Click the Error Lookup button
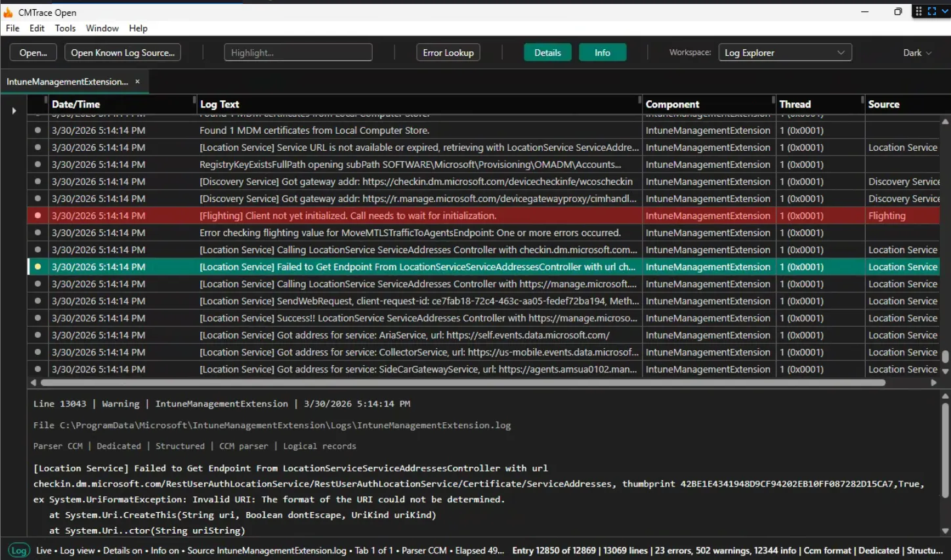The width and height of the screenshot is (951, 560). (x=448, y=52)
